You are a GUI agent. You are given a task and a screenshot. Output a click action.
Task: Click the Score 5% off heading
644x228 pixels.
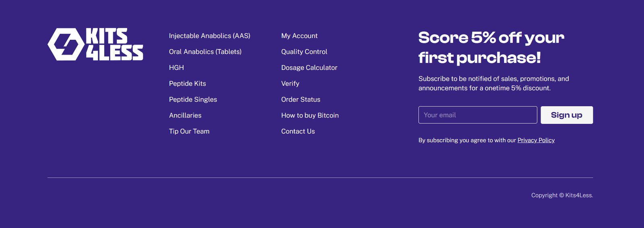tap(491, 47)
